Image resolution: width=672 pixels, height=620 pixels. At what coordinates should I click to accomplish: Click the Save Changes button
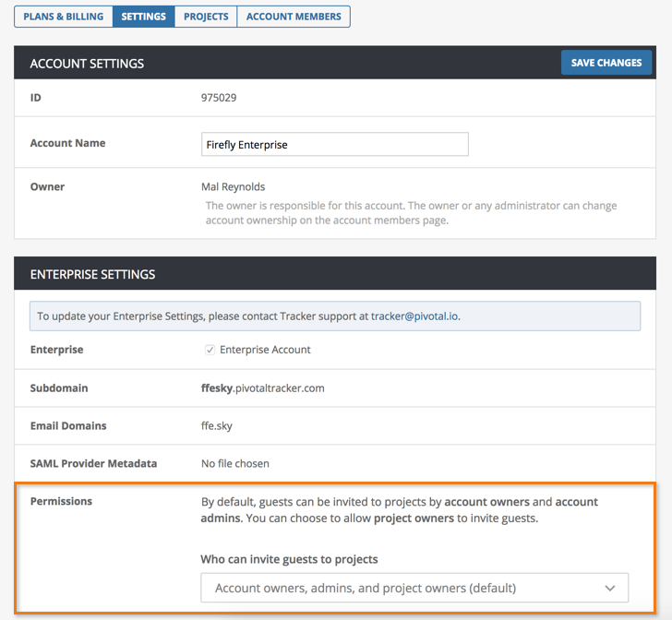click(606, 63)
